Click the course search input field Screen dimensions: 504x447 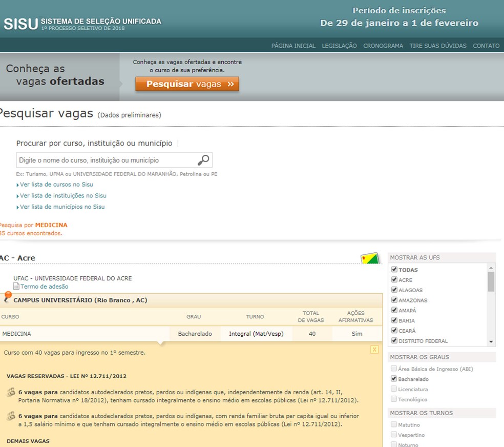point(102,159)
